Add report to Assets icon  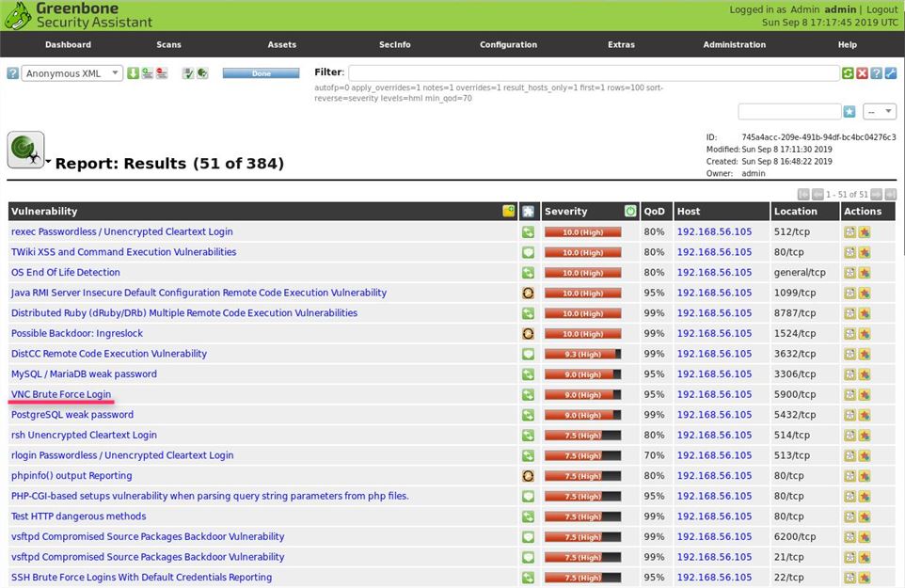pyautogui.click(x=148, y=73)
